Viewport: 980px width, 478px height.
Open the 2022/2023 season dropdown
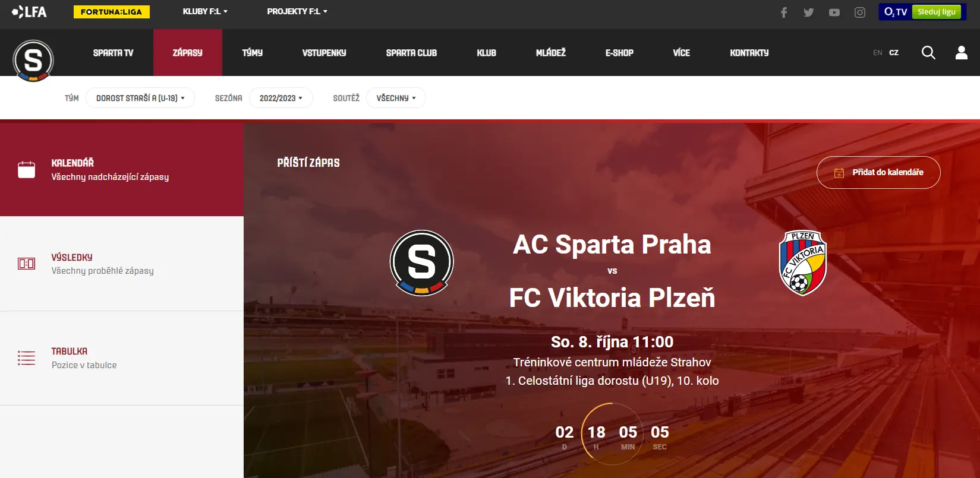[281, 98]
